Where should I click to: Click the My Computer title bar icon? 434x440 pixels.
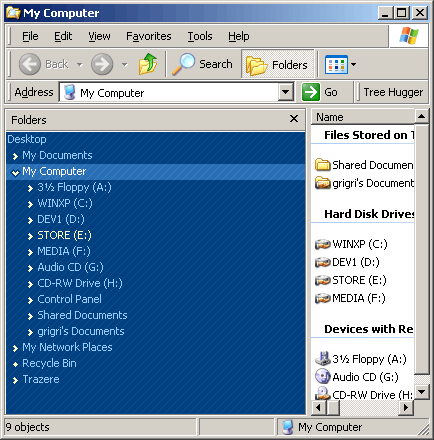pyautogui.click(x=13, y=13)
